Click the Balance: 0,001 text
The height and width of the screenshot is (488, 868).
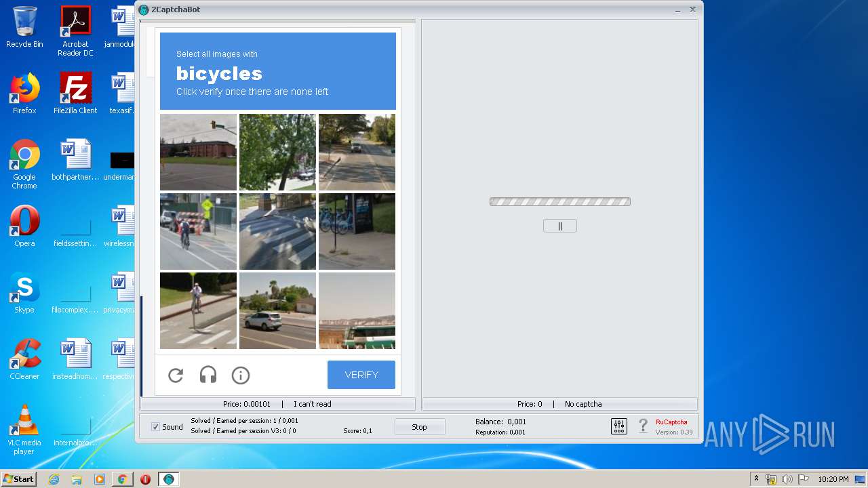[500, 422]
